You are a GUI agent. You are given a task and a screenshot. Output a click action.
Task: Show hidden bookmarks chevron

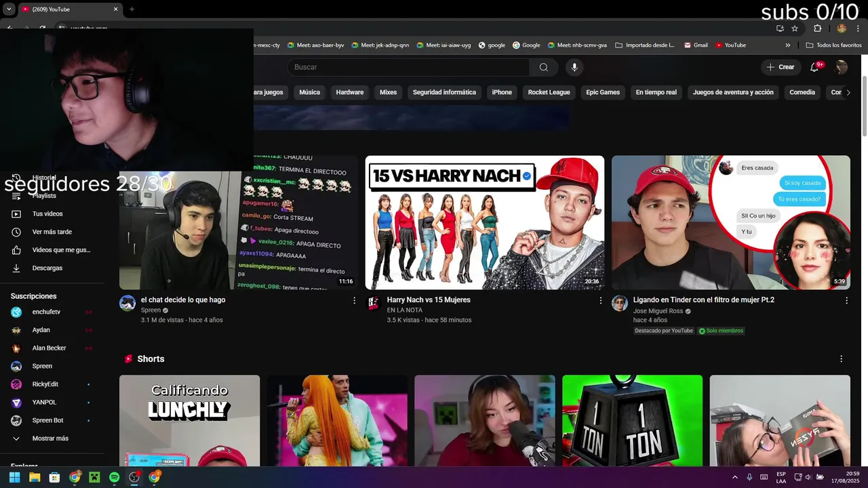(x=788, y=45)
